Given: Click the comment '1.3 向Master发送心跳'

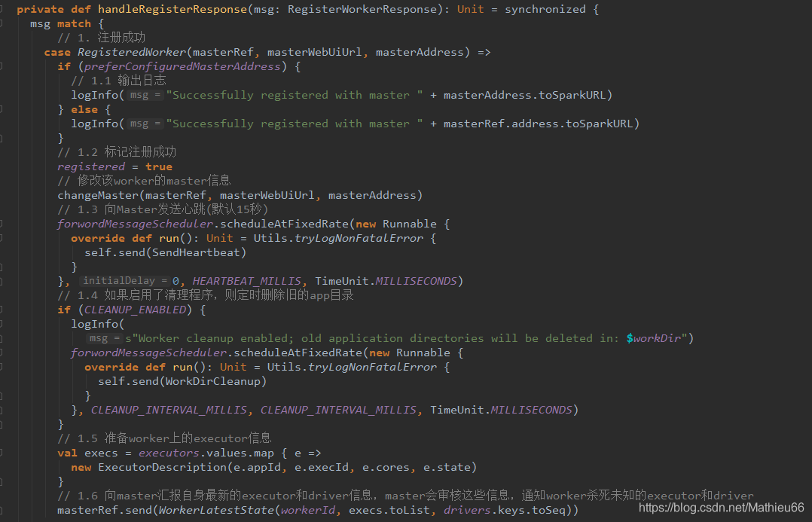Looking at the screenshot, I should pyautogui.click(x=163, y=209).
